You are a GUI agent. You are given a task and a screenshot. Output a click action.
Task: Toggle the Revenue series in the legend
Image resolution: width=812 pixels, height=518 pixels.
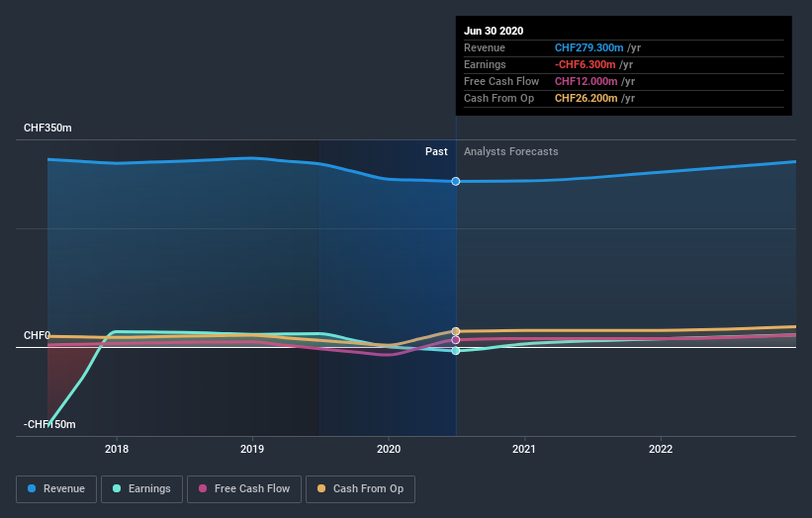tap(56, 489)
